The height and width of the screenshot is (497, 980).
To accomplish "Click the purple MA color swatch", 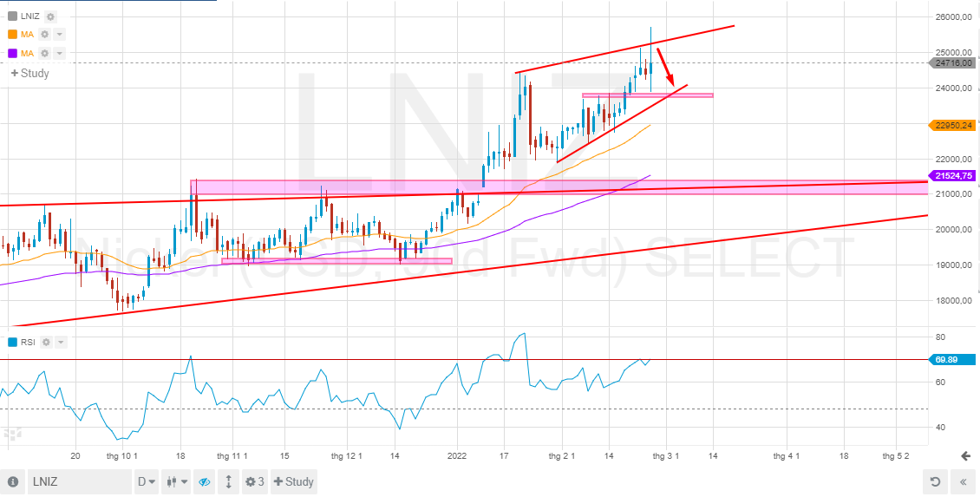I will [12, 54].
